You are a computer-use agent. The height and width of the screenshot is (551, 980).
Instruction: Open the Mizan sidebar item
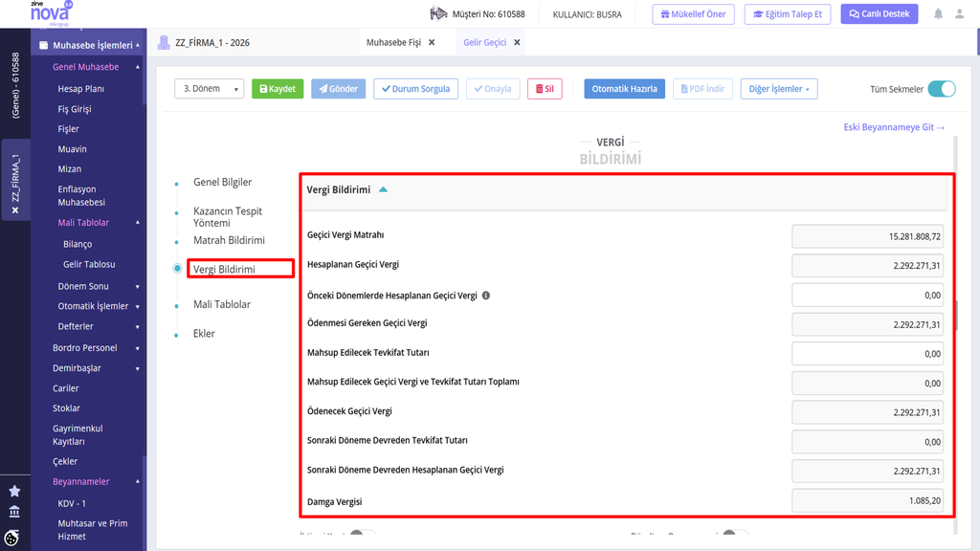[69, 168]
